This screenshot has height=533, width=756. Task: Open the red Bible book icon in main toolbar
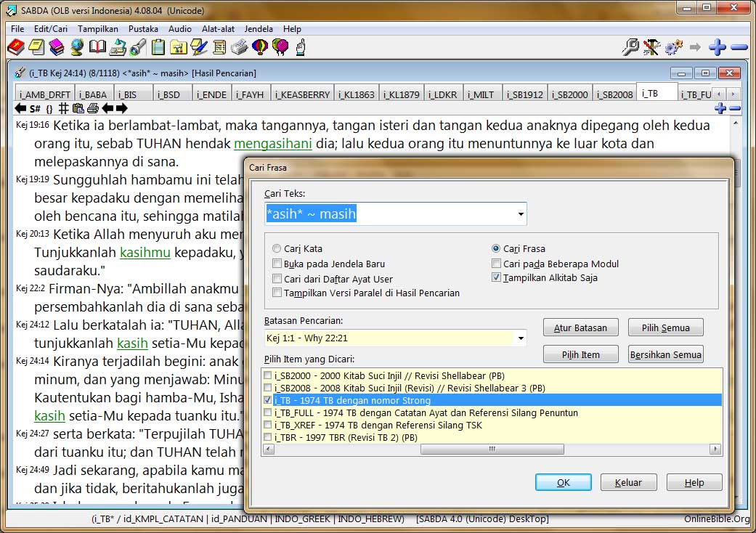tap(16, 47)
